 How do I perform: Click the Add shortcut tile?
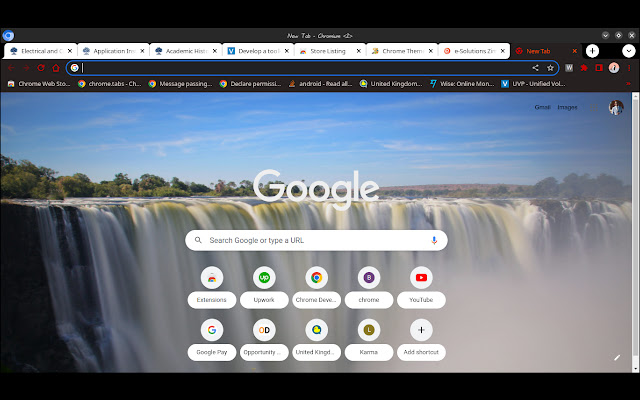421,340
